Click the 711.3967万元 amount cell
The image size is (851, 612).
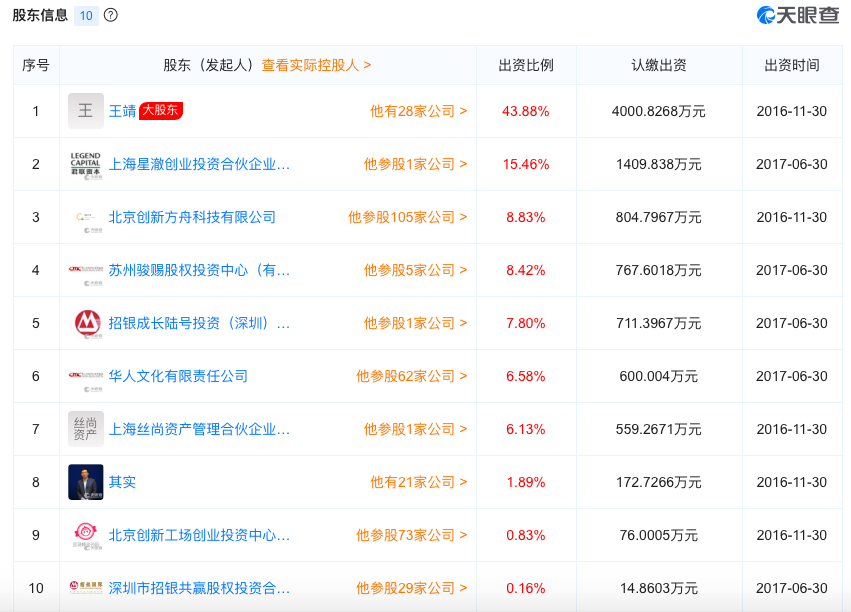tap(659, 323)
